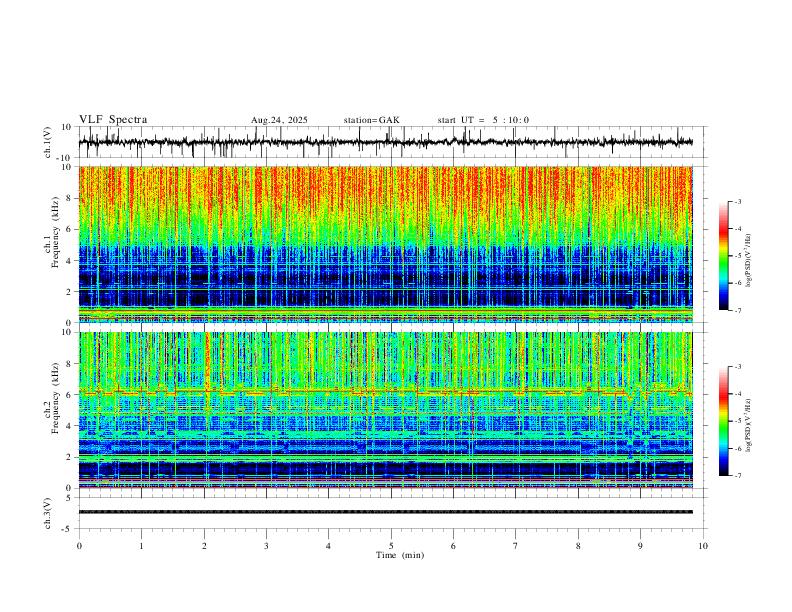Click the 4 kHz tick label on ch.1 spectrogram

click(70, 261)
